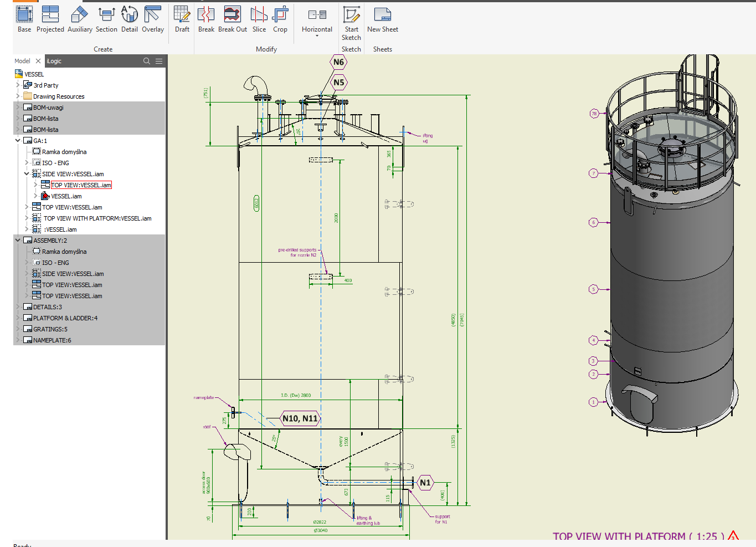The width and height of the screenshot is (756, 547).
Task: Collapse the GA:1 sheet node
Action: pos(18,140)
